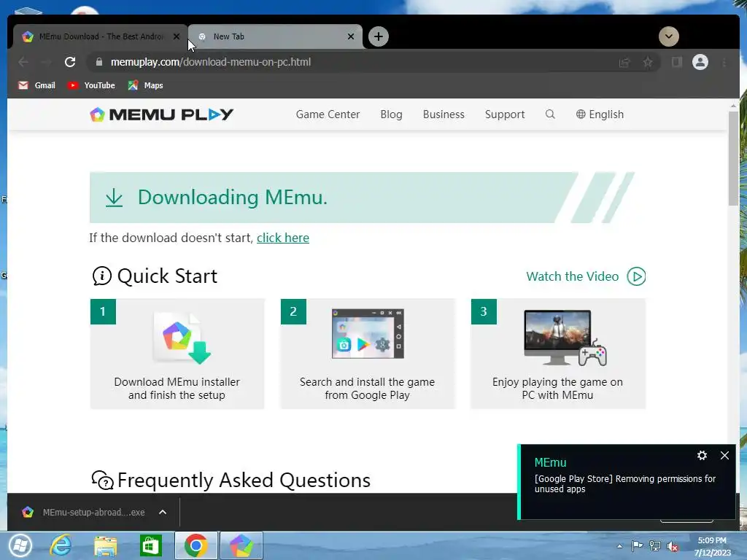Click the muted volume tray icon
Image resolution: width=747 pixels, height=560 pixels.
673,546
